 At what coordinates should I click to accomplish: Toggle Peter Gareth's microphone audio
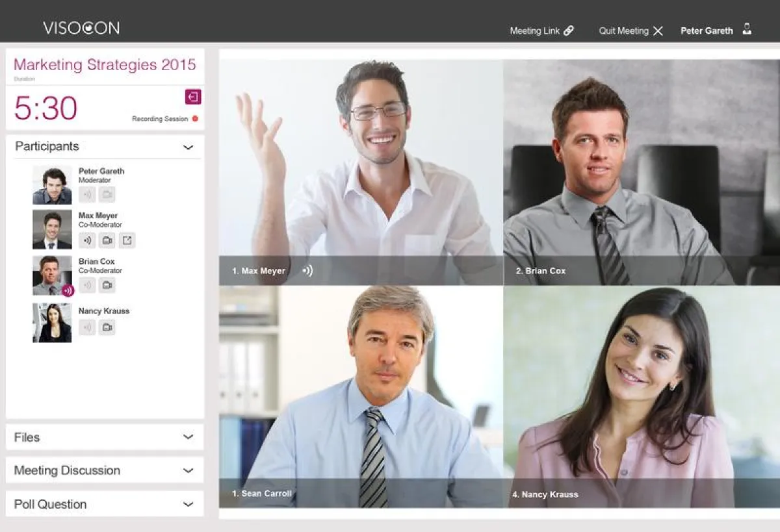87,194
